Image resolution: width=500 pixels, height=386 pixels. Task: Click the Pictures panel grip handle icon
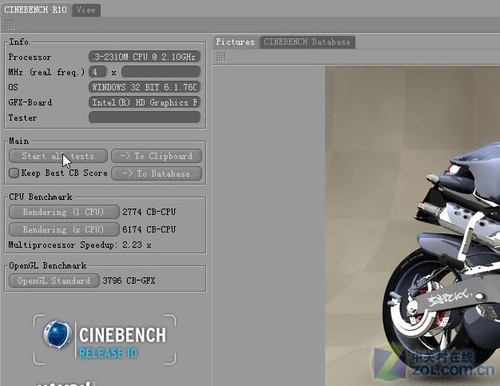221,56
